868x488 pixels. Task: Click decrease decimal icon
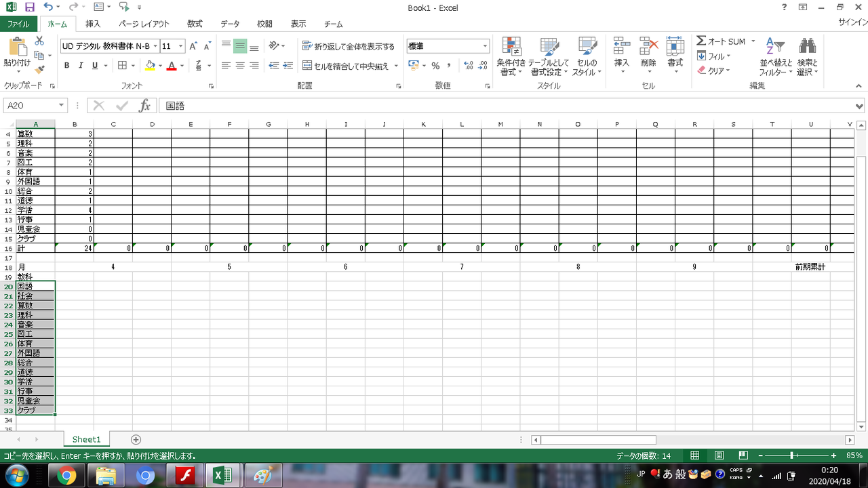point(483,66)
